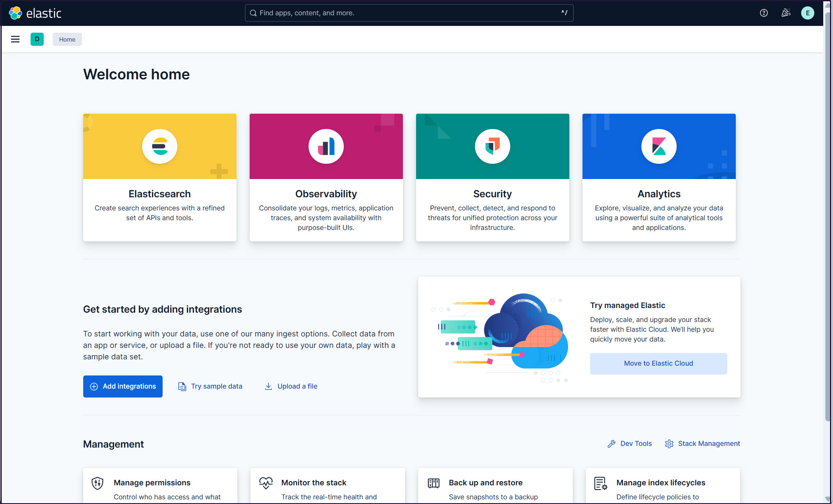Click the download icon next to Upload a file

click(x=268, y=386)
